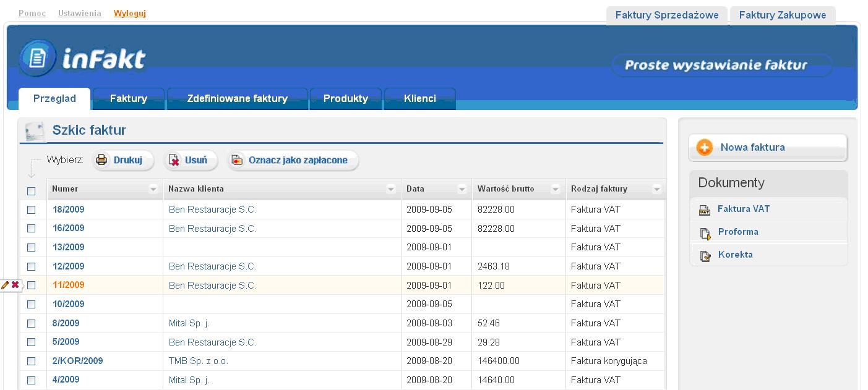Sort by the Numer column header
This screenshot has width=868, height=390.
65,189
